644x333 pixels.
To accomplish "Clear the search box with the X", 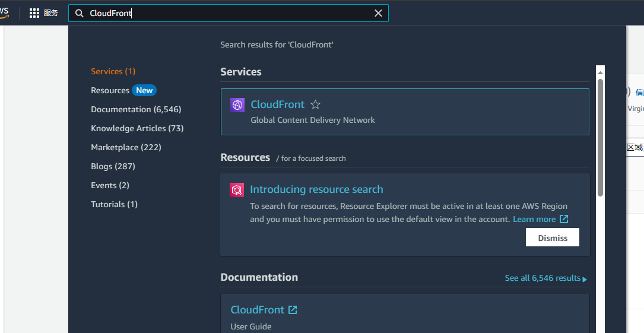I will (378, 13).
